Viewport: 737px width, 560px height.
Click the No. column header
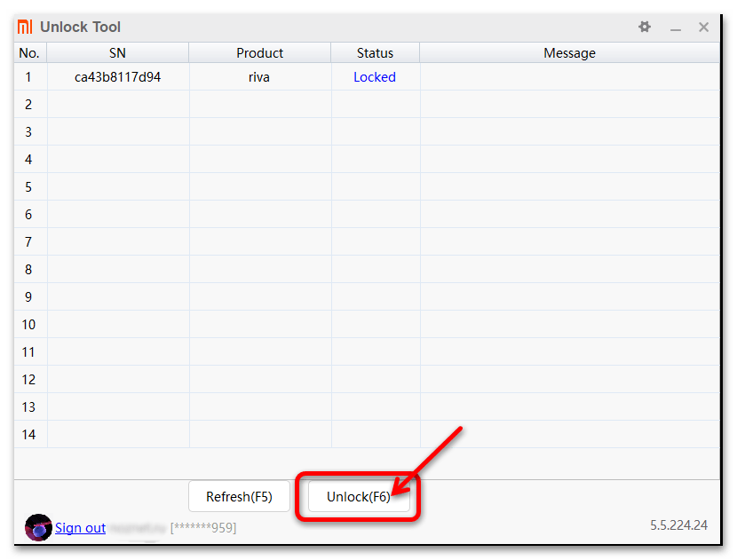pyautogui.click(x=29, y=53)
